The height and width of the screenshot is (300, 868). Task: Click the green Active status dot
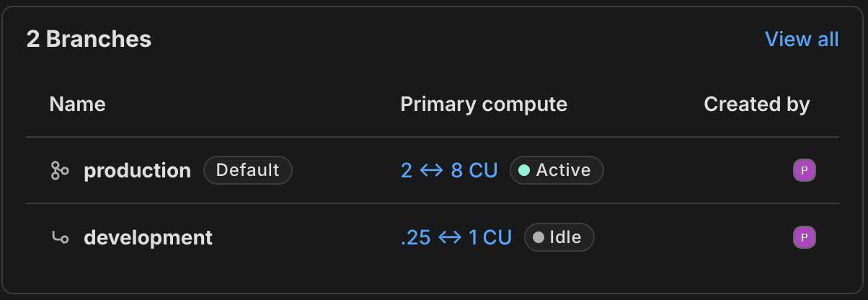[524, 171]
